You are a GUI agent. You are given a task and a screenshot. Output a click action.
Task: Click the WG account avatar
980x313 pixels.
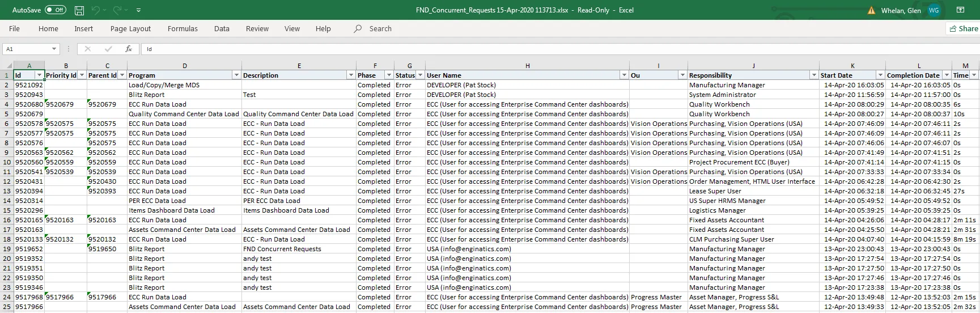pos(934,10)
